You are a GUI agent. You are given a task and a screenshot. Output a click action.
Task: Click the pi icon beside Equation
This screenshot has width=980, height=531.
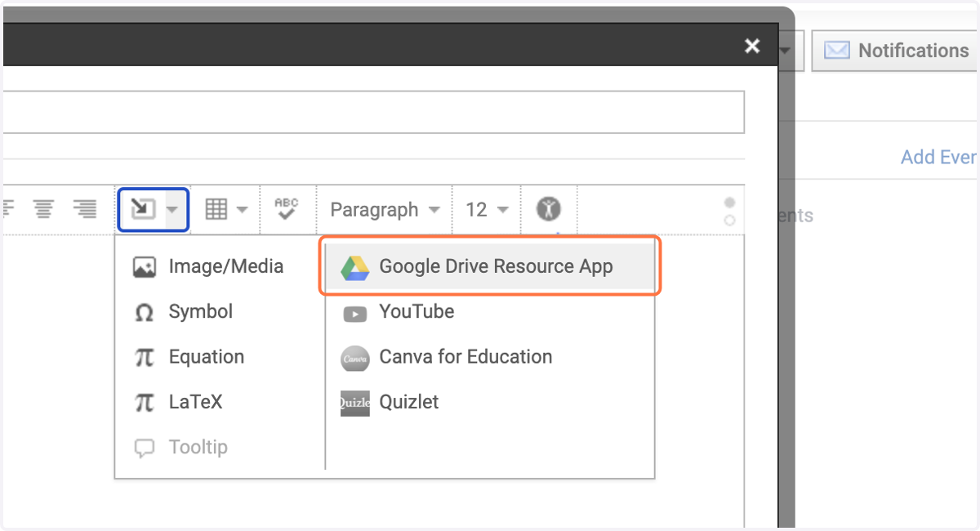point(145,358)
